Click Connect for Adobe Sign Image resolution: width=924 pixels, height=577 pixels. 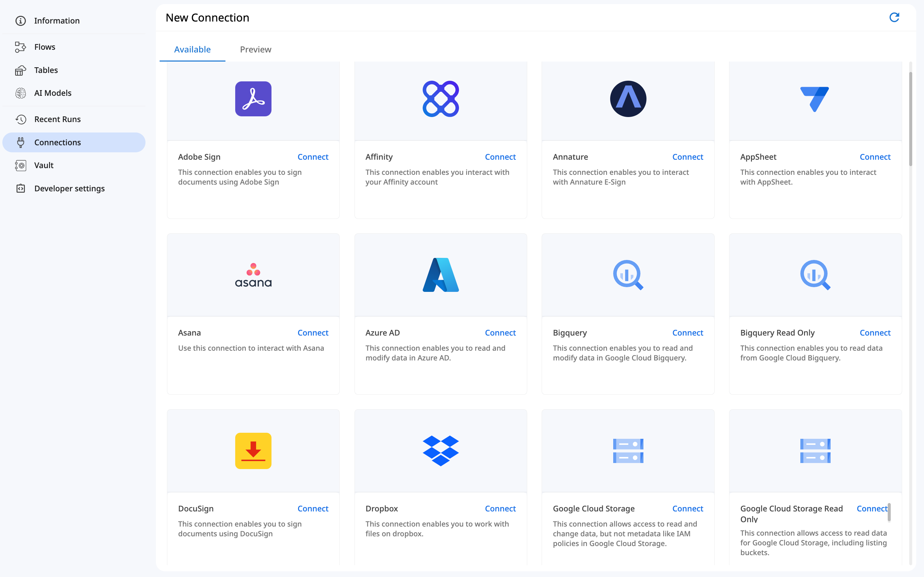pos(313,157)
